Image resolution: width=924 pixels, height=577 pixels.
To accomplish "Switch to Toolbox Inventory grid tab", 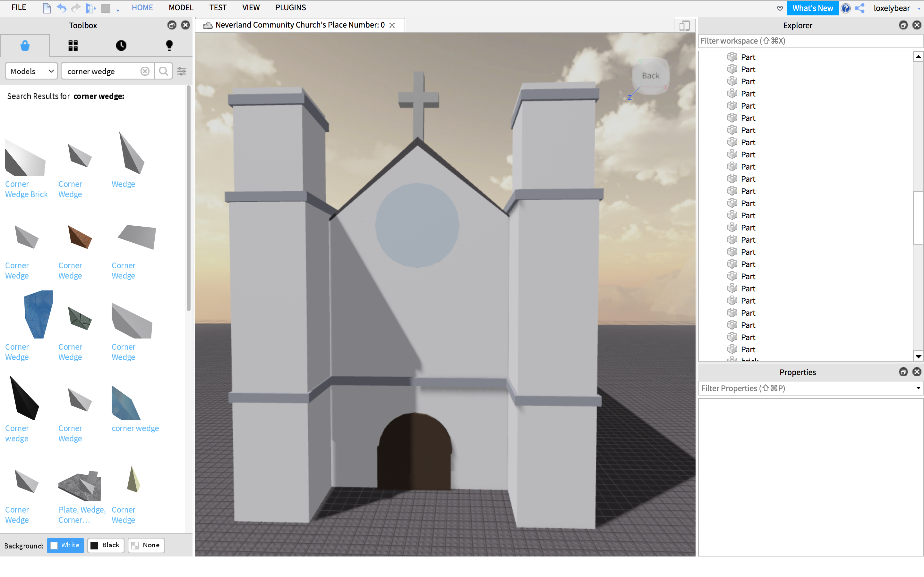I will tap(73, 46).
